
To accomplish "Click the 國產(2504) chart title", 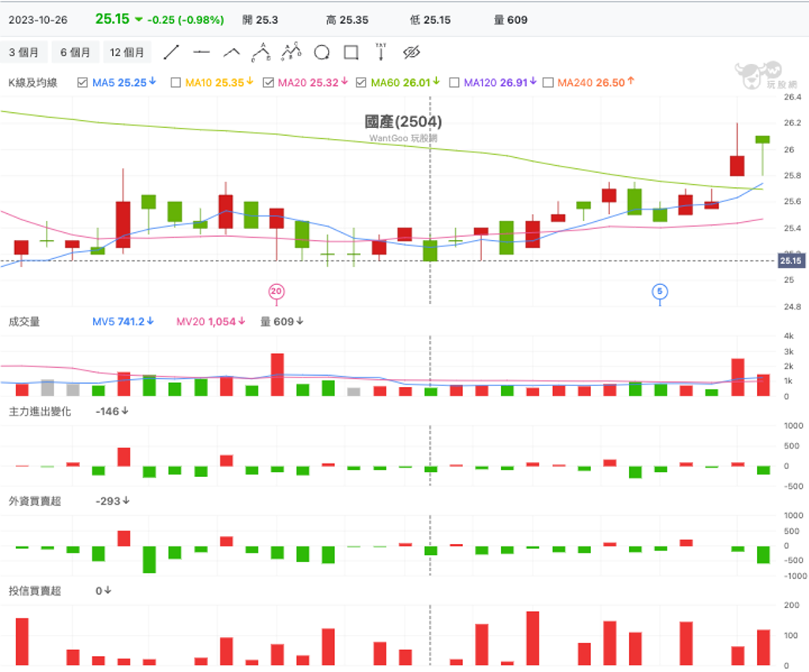I will [403, 122].
